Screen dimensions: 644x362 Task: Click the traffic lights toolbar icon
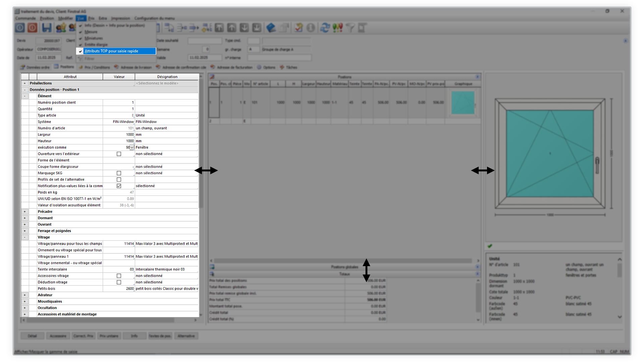tap(337, 27)
